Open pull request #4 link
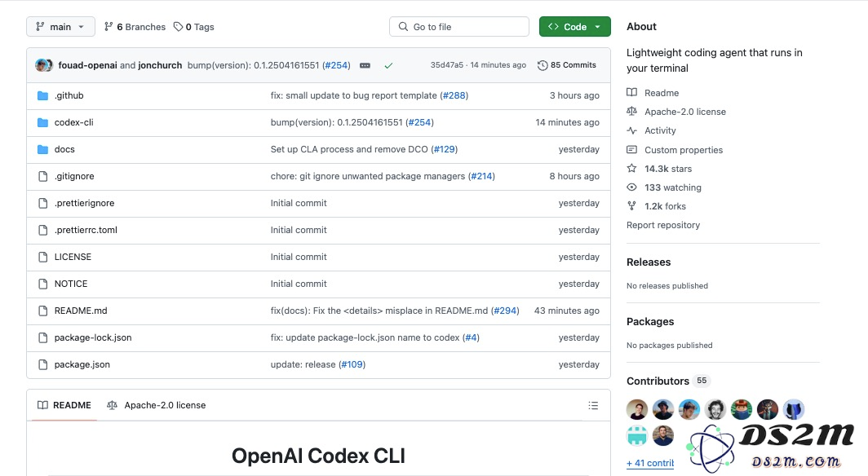Image resolution: width=868 pixels, height=476 pixels. click(x=471, y=337)
